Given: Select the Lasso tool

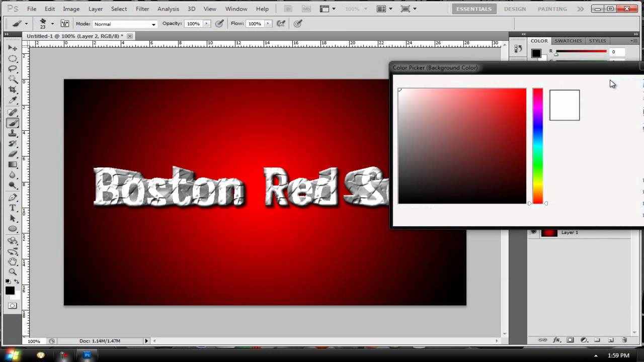Looking at the screenshot, I should pos(13,69).
